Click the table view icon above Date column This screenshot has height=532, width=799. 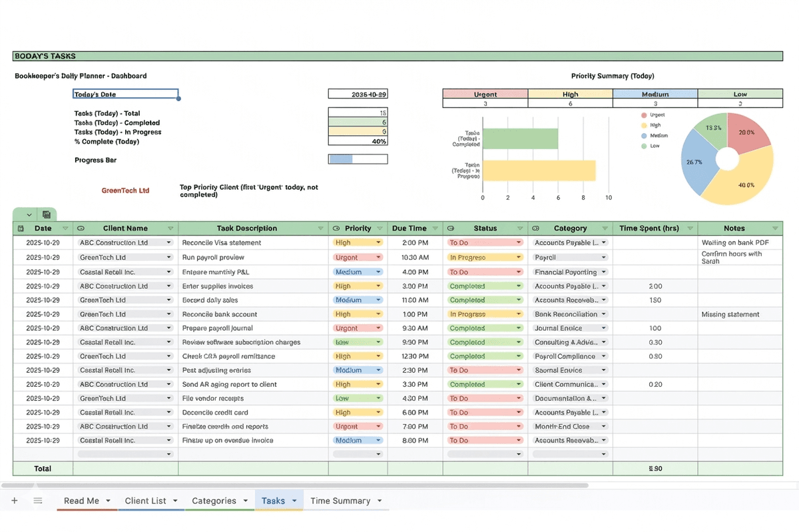coord(47,214)
